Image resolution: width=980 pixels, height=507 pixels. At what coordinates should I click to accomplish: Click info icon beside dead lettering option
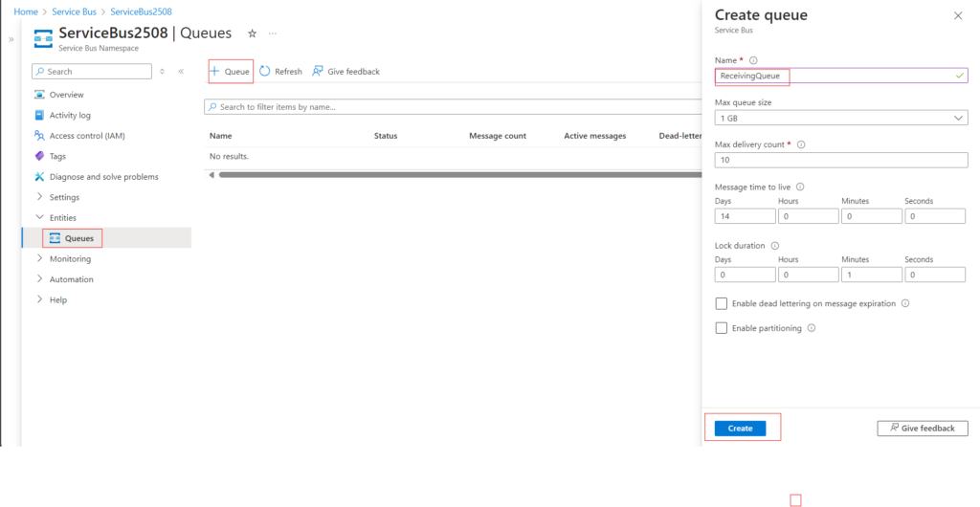905,303
